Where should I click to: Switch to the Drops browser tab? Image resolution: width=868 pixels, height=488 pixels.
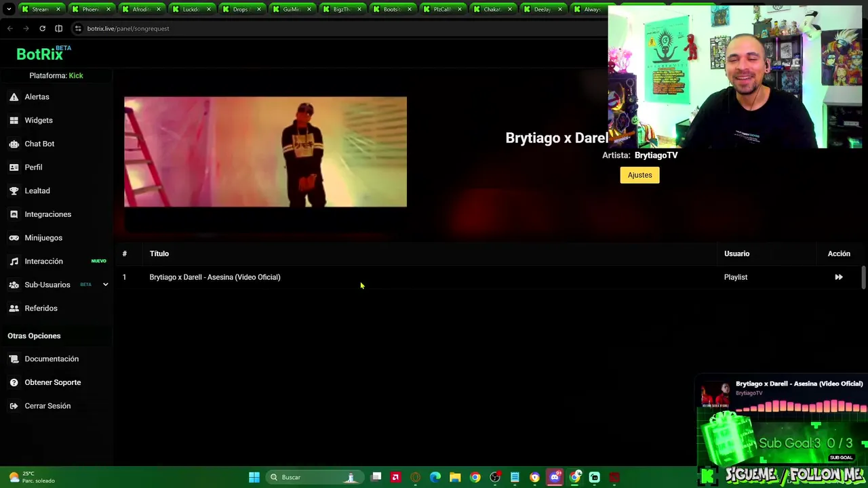(241, 9)
